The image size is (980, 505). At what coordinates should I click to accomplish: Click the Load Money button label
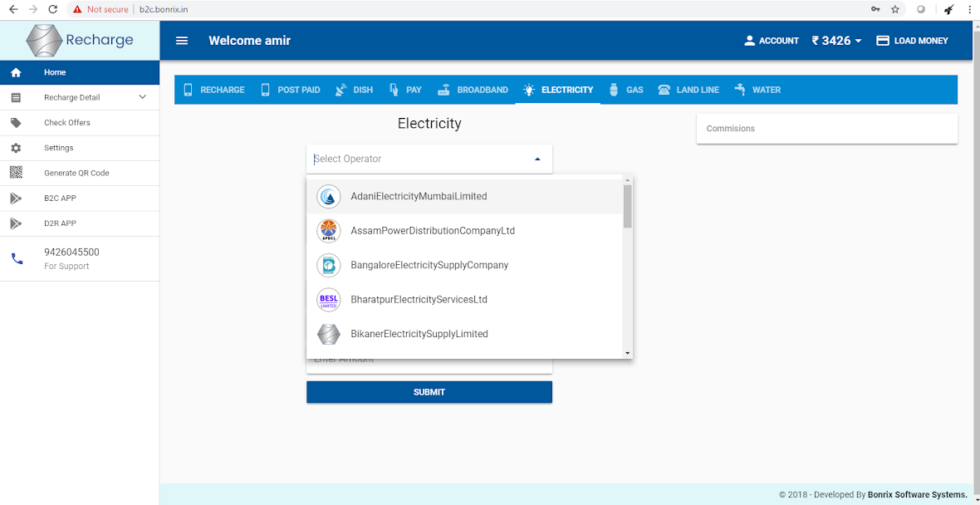coord(921,41)
